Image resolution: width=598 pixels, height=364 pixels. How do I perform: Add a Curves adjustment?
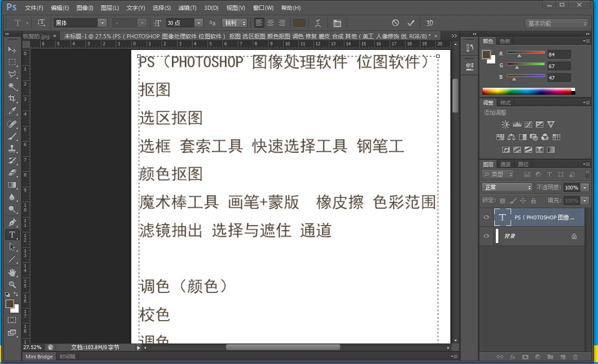528,125
